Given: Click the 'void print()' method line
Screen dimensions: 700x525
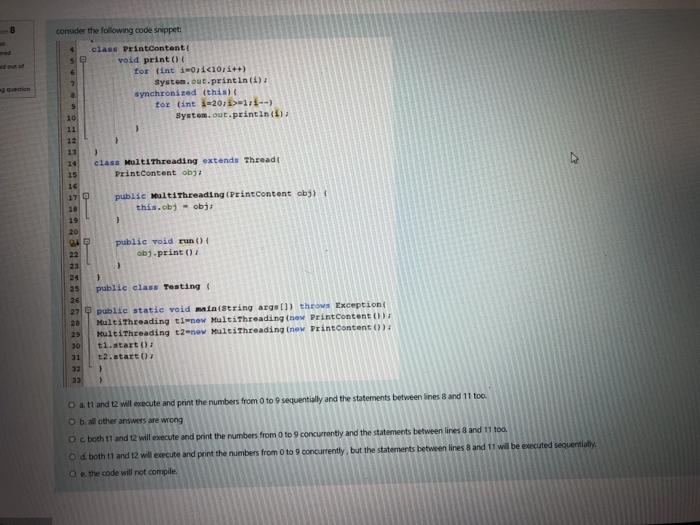Looking at the screenshot, I should [151, 59].
